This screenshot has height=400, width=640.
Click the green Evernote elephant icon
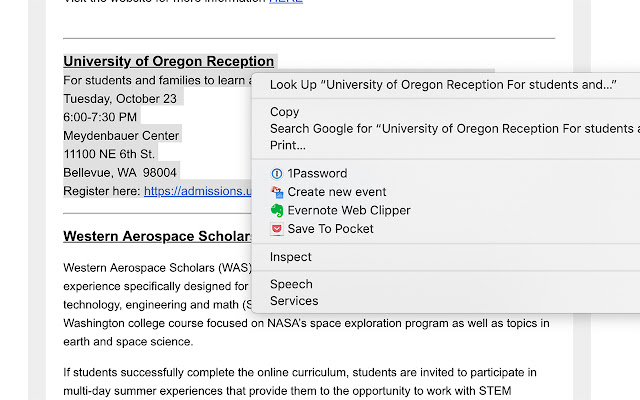[277, 210]
